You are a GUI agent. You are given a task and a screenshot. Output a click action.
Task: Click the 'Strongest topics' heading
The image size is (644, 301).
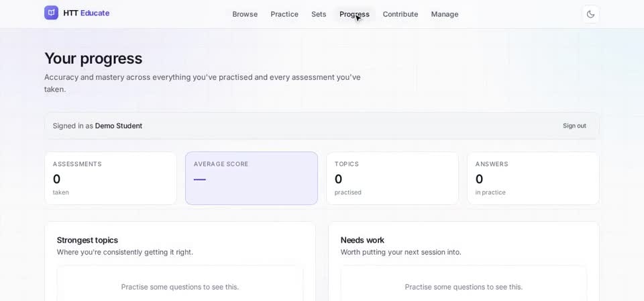point(87,240)
